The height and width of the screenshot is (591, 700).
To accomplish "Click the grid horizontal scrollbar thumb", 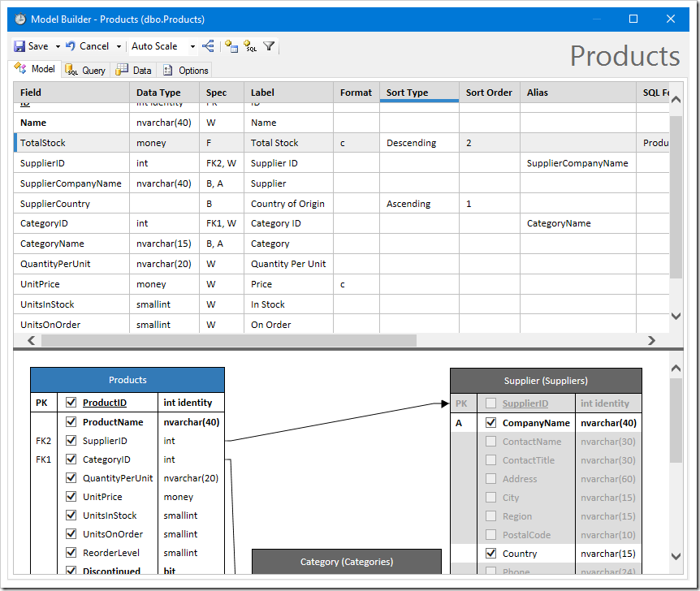I will [229, 341].
